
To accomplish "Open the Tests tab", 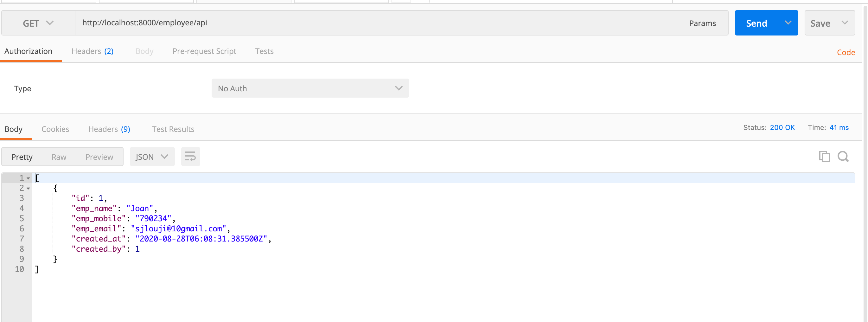I will tap(264, 51).
